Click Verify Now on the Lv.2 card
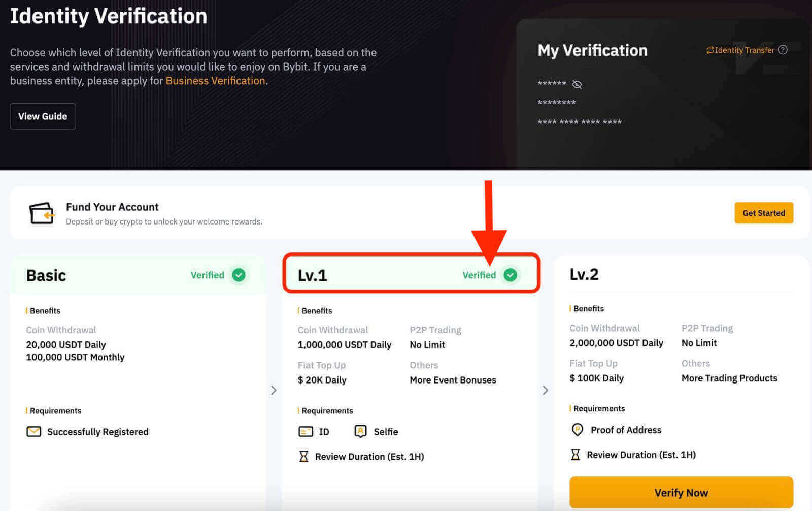This screenshot has width=812, height=511. pyautogui.click(x=681, y=492)
